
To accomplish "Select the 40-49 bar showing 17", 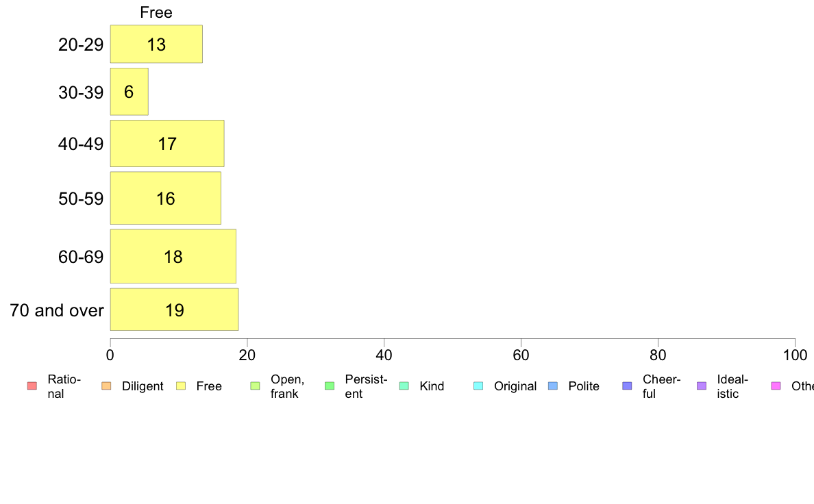I will point(167,144).
